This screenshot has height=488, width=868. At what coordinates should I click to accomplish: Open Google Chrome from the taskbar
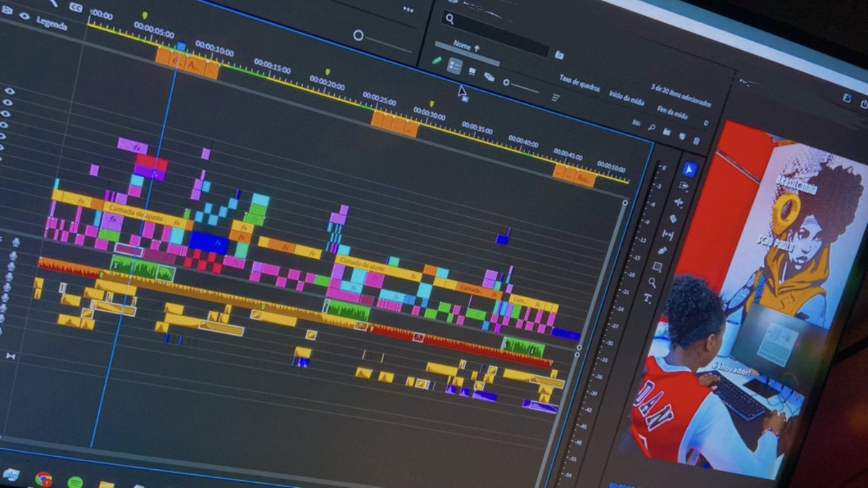[43, 479]
